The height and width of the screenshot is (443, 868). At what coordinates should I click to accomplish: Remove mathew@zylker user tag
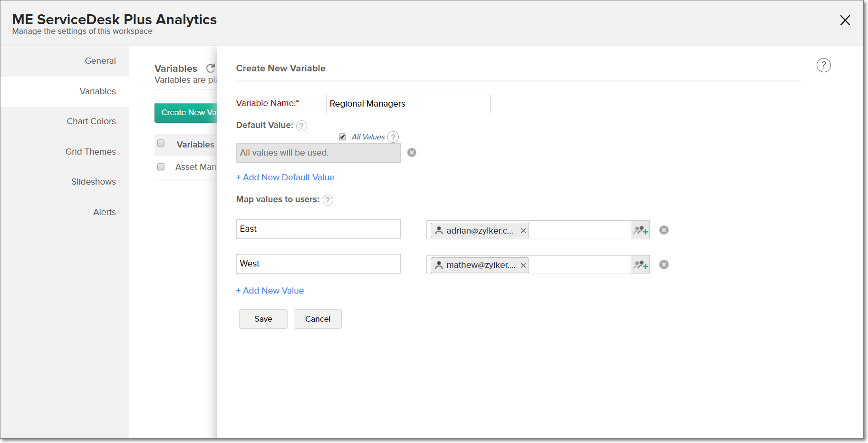coord(523,266)
